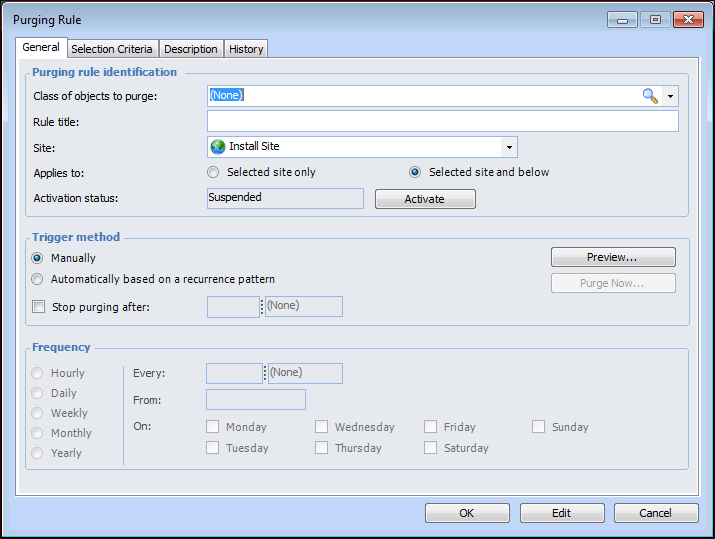Image resolution: width=715 pixels, height=539 pixels.
Task: Select the 'Selected site only' radio button
Action: pyautogui.click(x=213, y=172)
